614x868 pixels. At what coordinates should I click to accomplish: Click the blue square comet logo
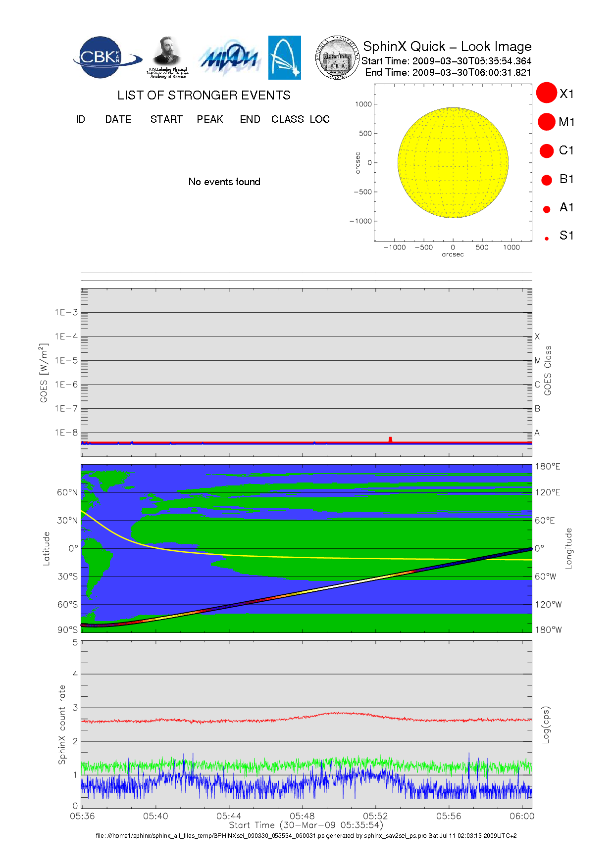tap(285, 57)
